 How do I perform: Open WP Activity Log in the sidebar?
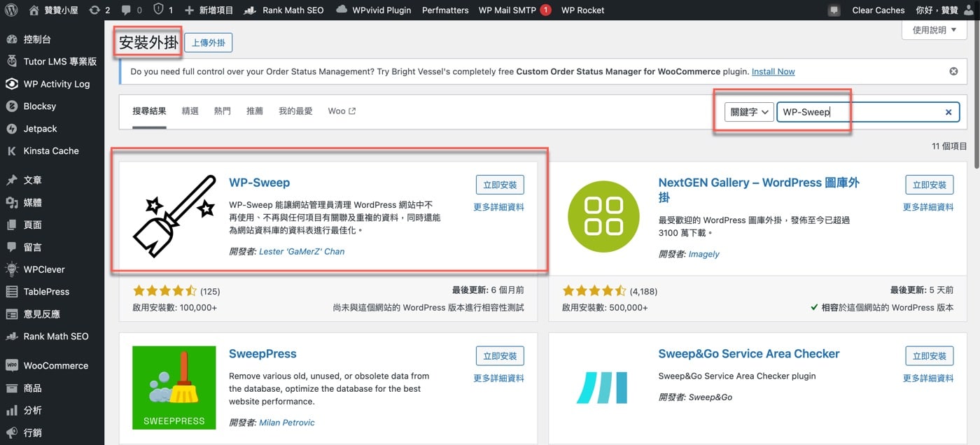[x=52, y=84]
